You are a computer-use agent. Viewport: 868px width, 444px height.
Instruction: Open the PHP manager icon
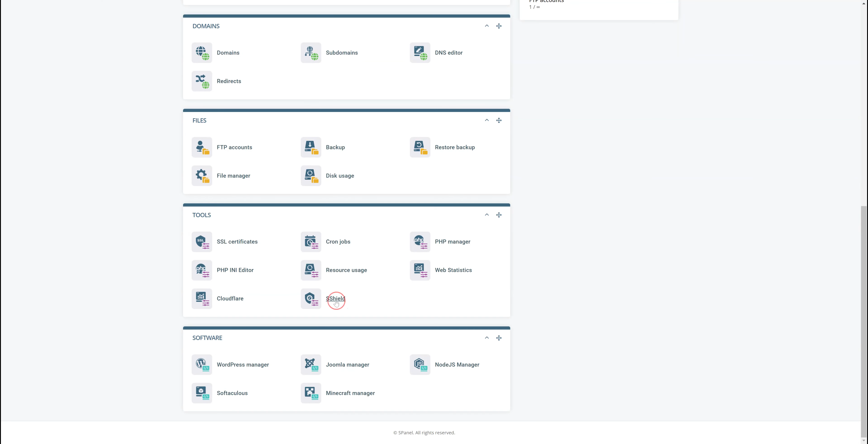click(420, 241)
